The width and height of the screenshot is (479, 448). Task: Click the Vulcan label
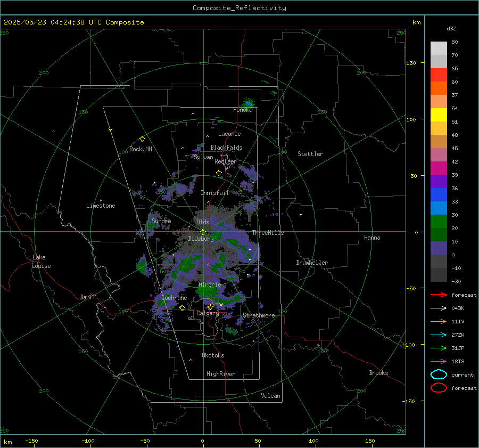pyautogui.click(x=270, y=396)
